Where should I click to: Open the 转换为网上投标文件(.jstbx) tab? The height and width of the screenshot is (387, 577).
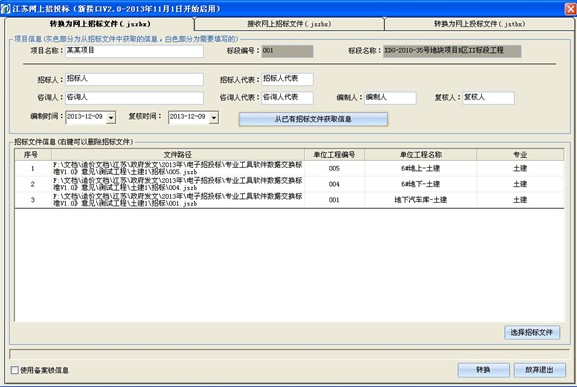[479, 24]
